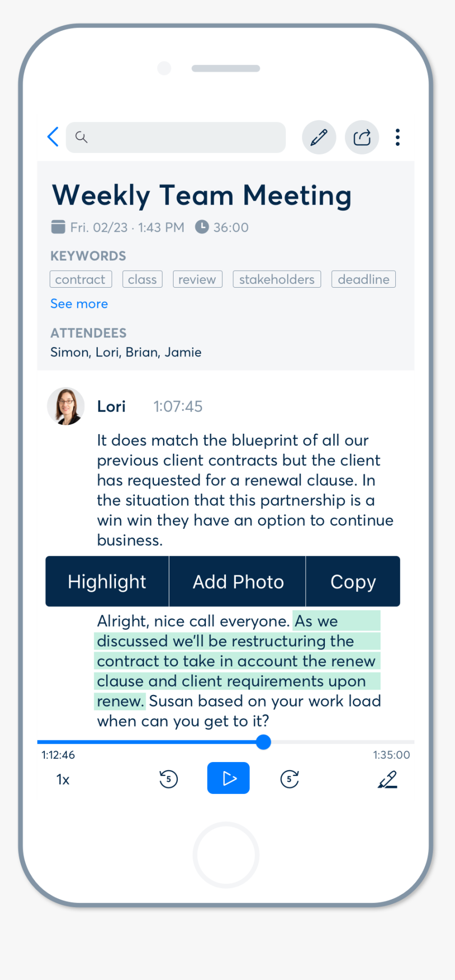Screen dimensions: 455x980
Task: Click the search input field
Action: pos(176,138)
